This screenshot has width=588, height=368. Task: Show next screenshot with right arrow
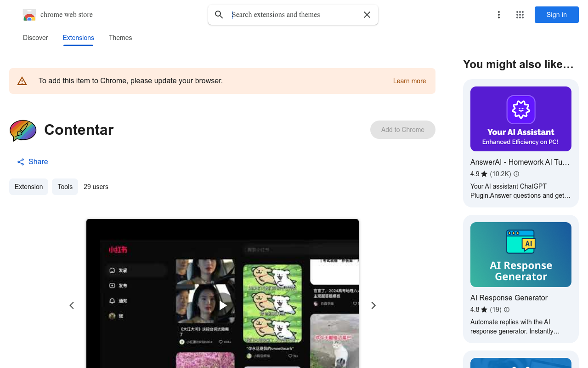tap(373, 305)
